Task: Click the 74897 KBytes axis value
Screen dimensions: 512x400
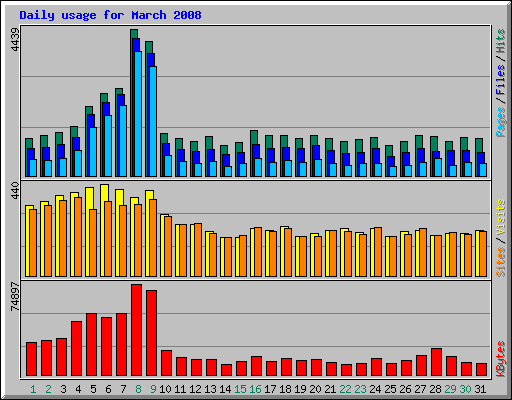Action: (15, 296)
